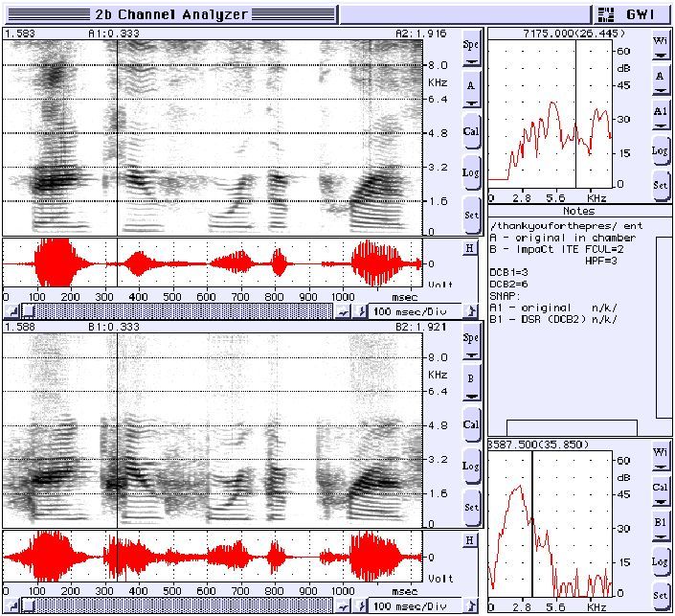Toggle Log in the bottom spectrum panel
The width and height of the screenshot is (675, 616).
(x=661, y=562)
